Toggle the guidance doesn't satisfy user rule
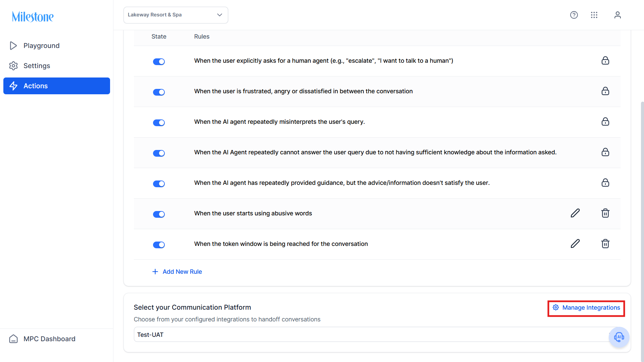Viewport: 644px width, 362px height. click(159, 184)
